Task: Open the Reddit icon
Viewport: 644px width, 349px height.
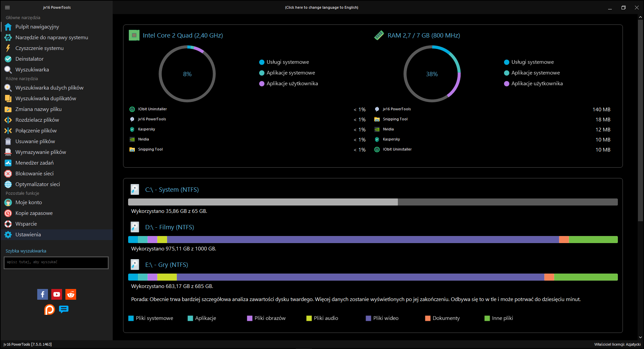Action: click(71, 294)
